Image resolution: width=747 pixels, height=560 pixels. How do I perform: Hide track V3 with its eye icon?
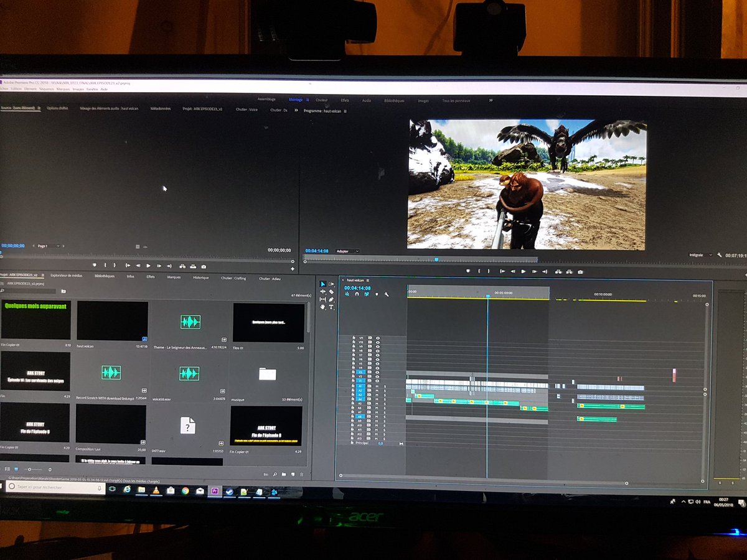[378, 372]
